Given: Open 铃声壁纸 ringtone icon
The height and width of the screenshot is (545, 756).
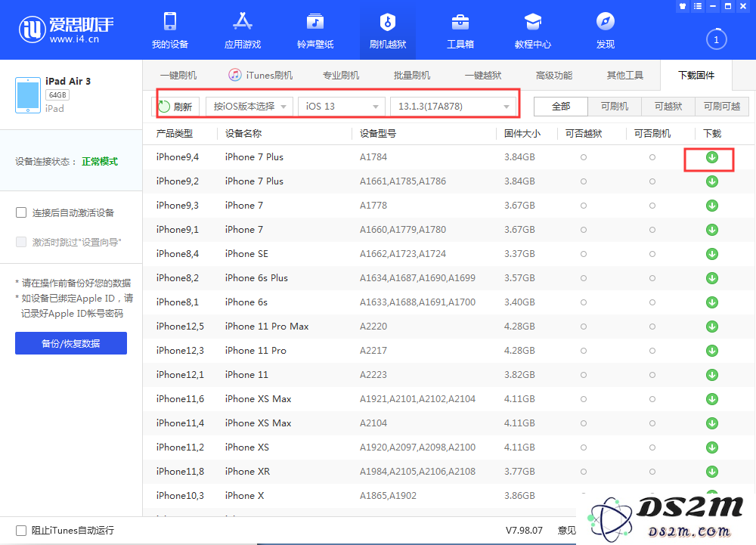Looking at the screenshot, I should (315, 22).
